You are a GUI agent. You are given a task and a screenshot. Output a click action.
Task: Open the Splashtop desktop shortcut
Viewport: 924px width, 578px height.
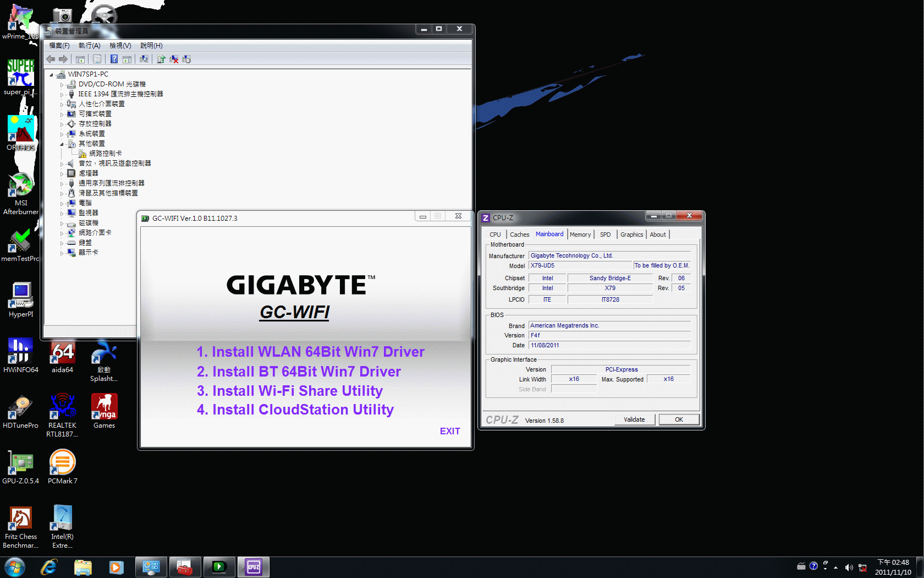point(104,361)
